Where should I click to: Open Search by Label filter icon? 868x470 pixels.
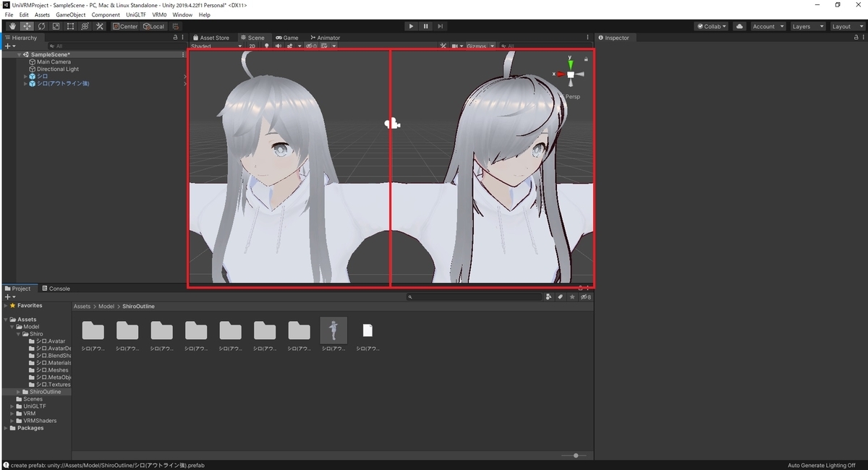(561, 297)
